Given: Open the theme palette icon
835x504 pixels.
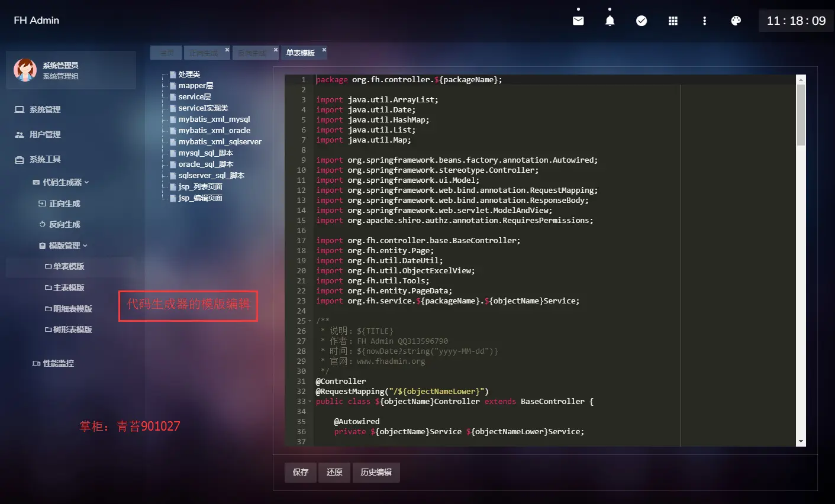Looking at the screenshot, I should [x=736, y=21].
